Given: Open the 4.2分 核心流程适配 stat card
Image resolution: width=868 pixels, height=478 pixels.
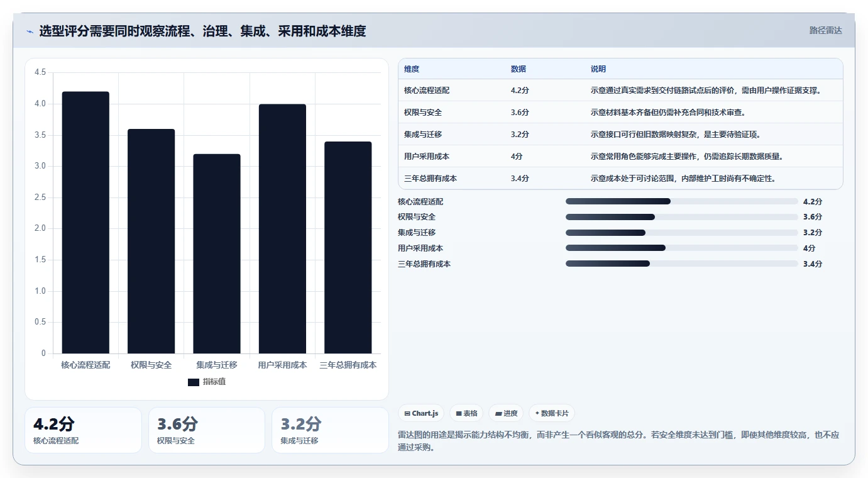Looking at the screenshot, I should pyautogui.click(x=83, y=430).
